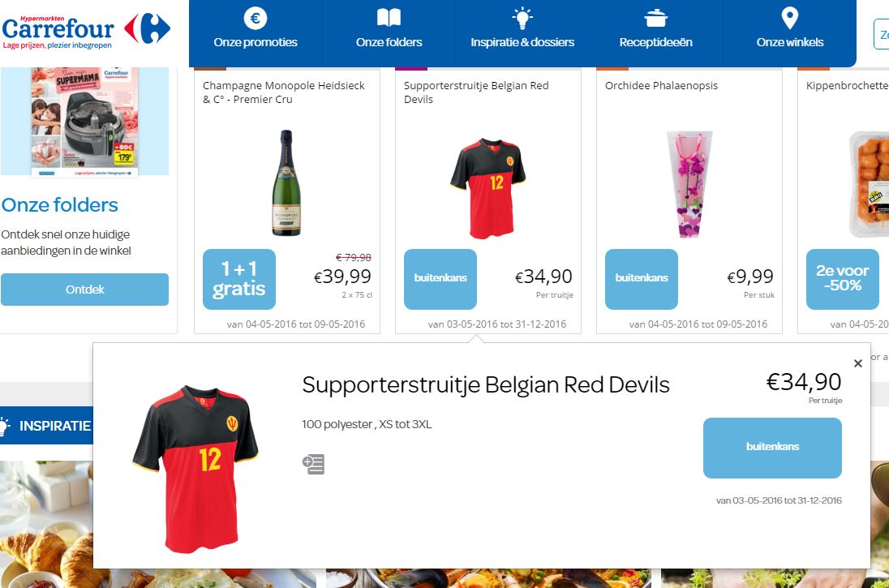Click the 2e voor -50% badge
889x588 pixels.
click(x=843, y=279)
